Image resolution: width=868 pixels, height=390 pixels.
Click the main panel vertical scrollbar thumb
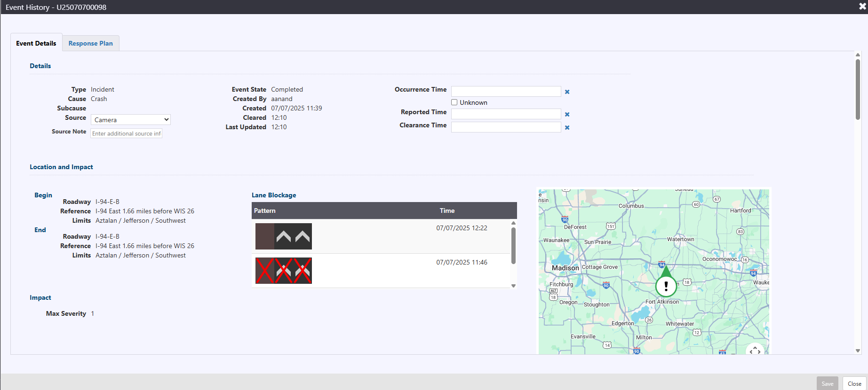point(858,89)
